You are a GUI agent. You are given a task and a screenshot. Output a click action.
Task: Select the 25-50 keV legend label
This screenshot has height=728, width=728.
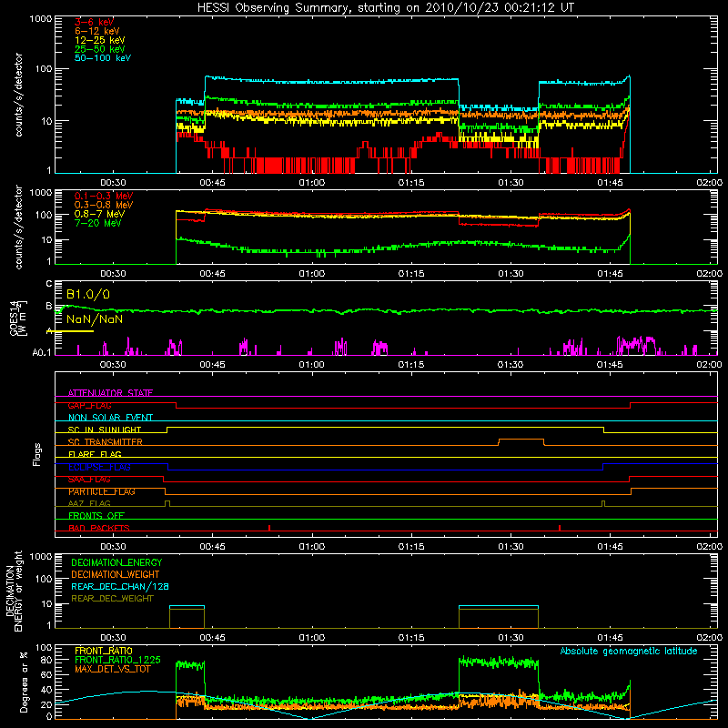(100, 49)
